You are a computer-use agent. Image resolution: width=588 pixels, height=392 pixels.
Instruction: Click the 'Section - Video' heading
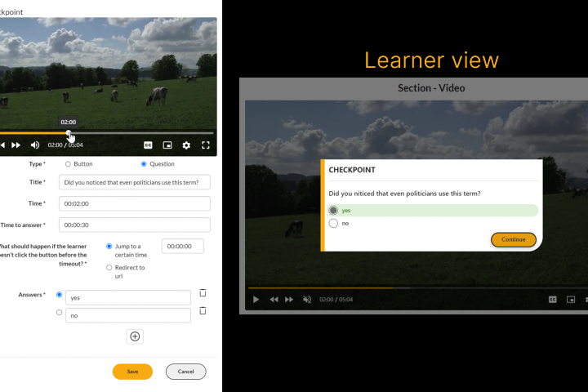(x=431, y=88)
